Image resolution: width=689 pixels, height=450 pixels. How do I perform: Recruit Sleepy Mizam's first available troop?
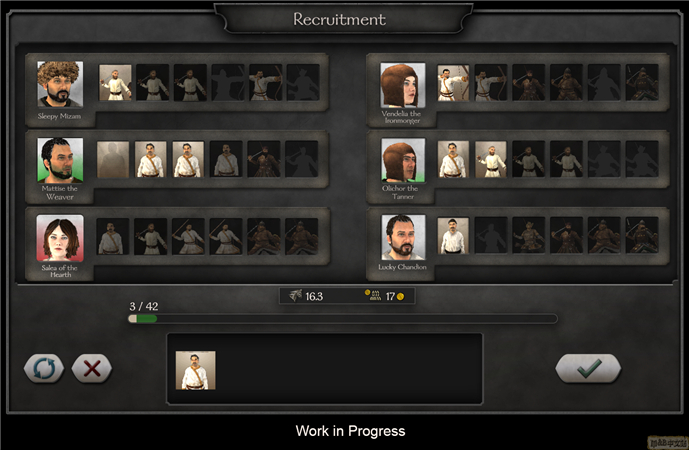(115, 83)
